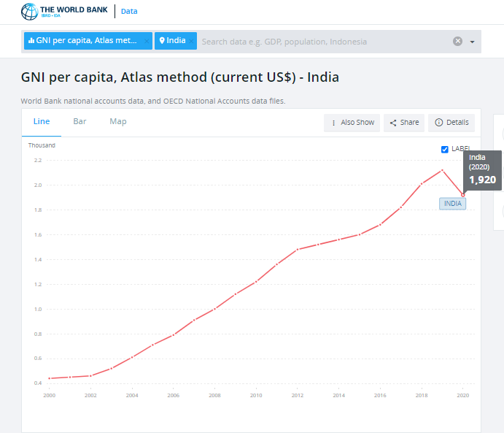Click the INDIA series label on chart
The width and height of the screenshot is (504, 433).
(x=452, y=204)
